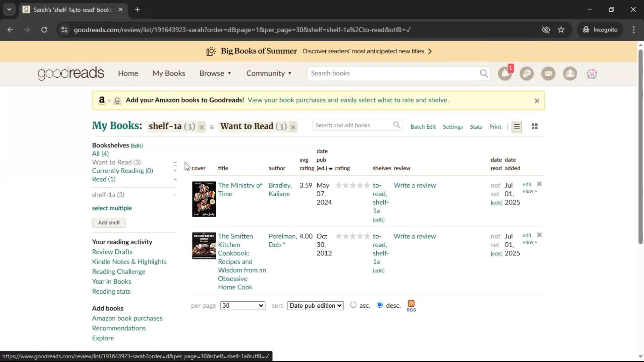Open the discussions chat icon
The image size is (644, 362).
click(x=527, y=73)
